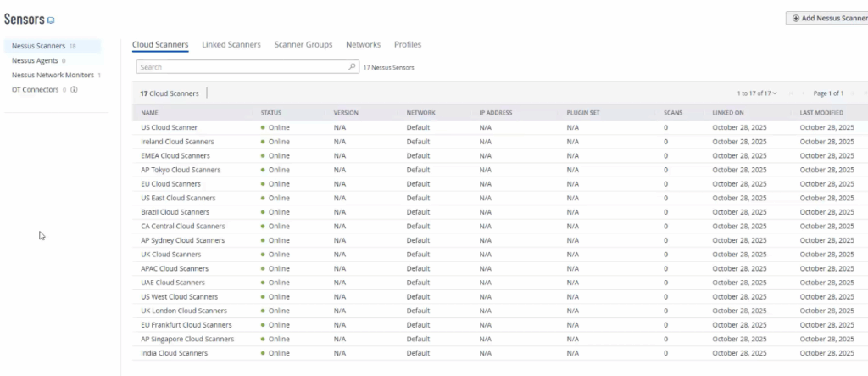The height and width of the screenshot is (376, 868).
Task: Select the India Cloud Scanners row
Action: pyautogui.click(x=175, y=353)
